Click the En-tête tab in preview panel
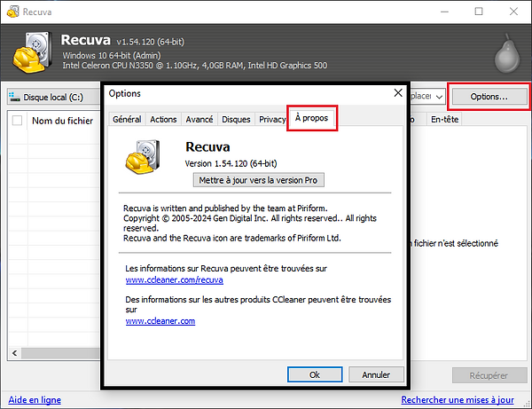The height and width of the screenshot is (409, 532). (x=444, y=119)
